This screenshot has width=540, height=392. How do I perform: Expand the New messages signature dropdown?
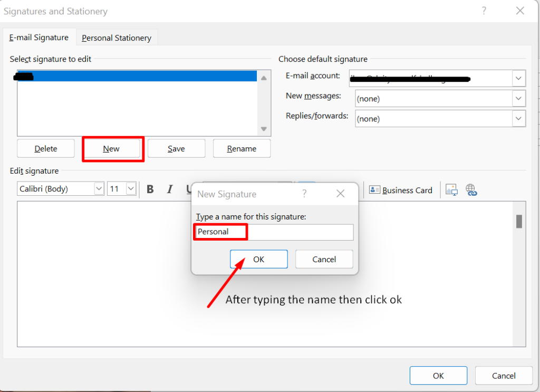tap(519, 99)
